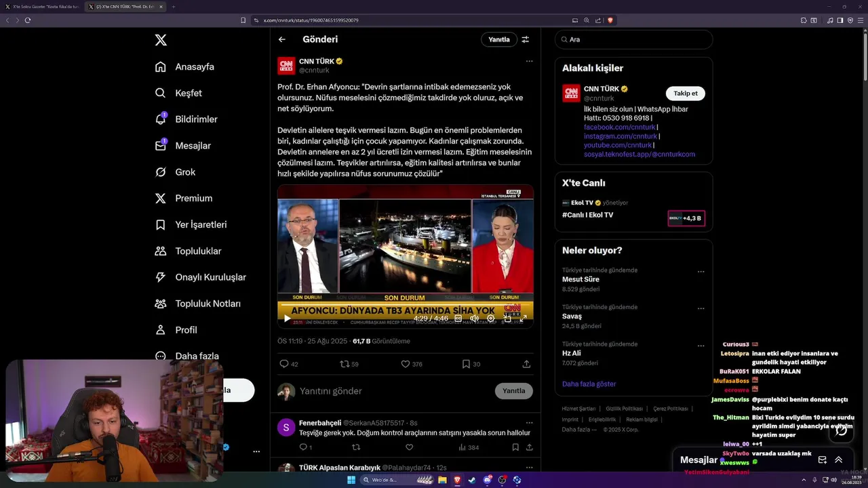Compose new message in Mesajlar drawer

(823, 460)
